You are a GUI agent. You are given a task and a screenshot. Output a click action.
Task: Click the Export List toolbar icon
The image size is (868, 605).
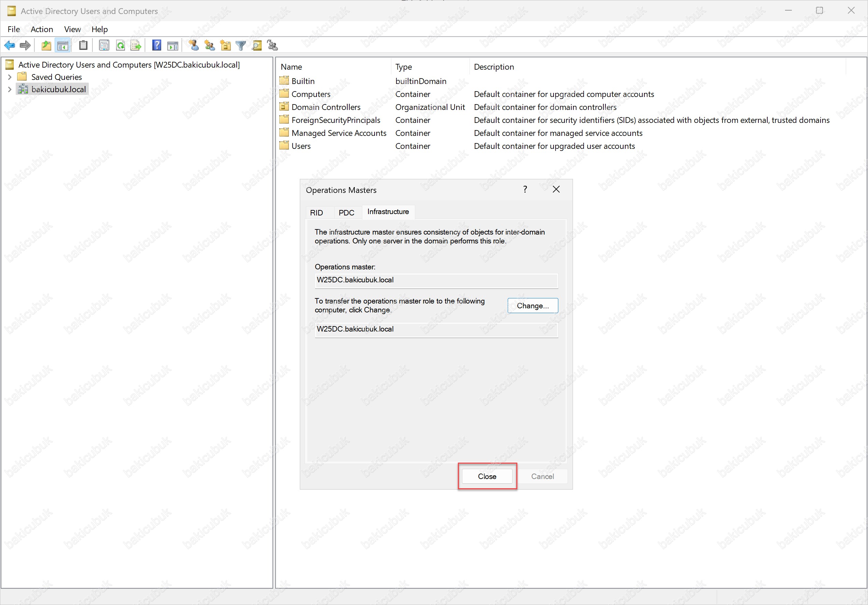coord(136,46)
